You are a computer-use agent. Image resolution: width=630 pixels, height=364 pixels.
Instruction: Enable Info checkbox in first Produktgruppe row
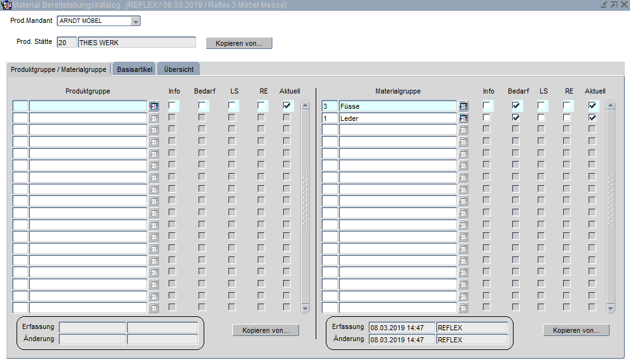(172, 106)
